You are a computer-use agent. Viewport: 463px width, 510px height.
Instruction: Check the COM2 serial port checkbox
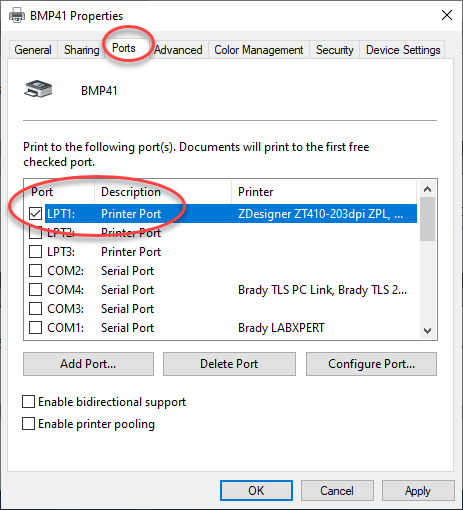coord(35,271)
